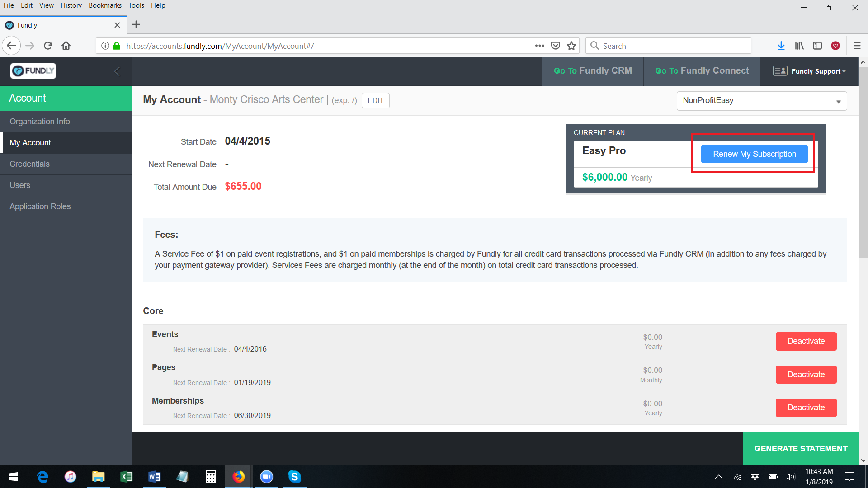Open the Tools menu
Screen dimensions: 868x488
tap(136, 5)
